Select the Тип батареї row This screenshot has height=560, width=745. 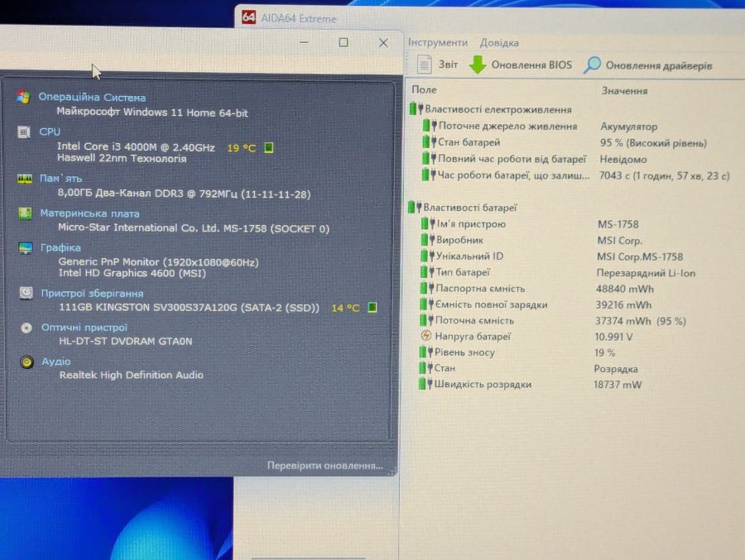[557, 273]
